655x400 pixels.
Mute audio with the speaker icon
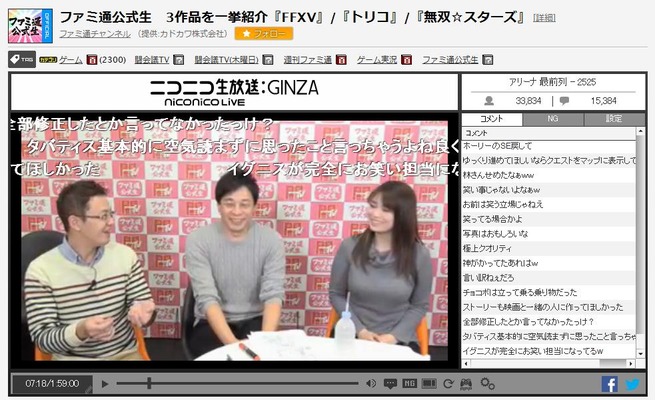pos(371,383)
